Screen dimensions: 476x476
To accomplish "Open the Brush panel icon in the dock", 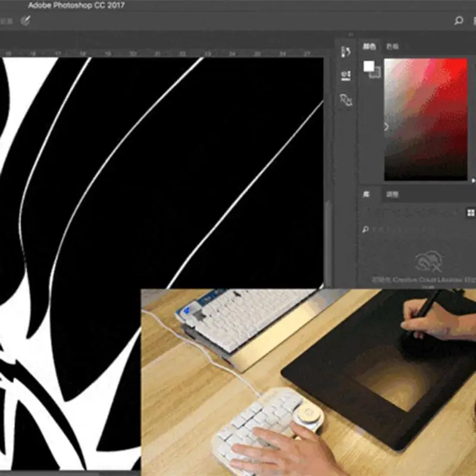I will click(346, 52).
